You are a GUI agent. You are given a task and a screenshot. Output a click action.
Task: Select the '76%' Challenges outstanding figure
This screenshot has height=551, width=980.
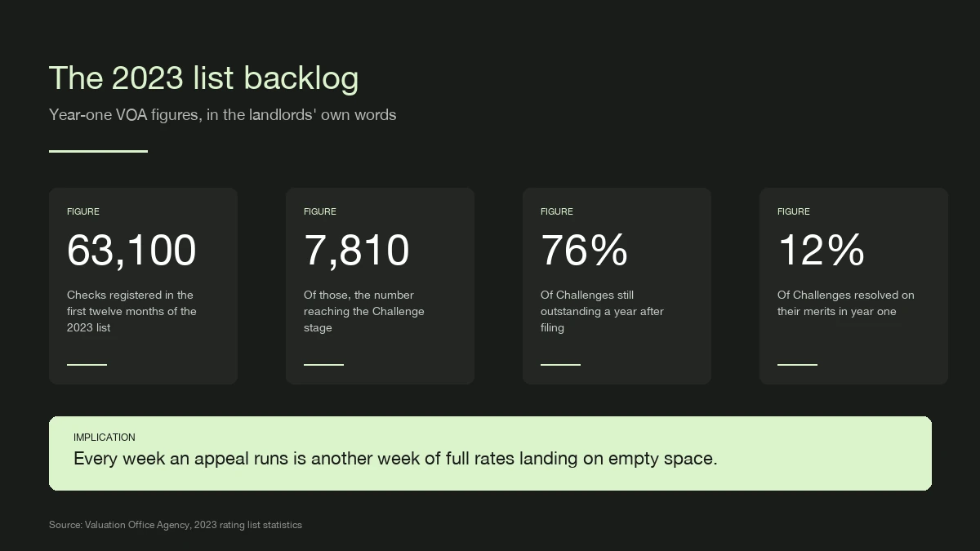click(584, 251)
